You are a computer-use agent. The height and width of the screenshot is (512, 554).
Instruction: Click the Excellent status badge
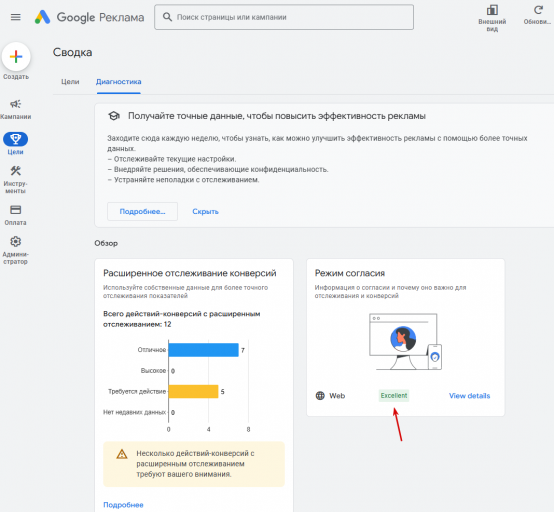pos(394,395)
